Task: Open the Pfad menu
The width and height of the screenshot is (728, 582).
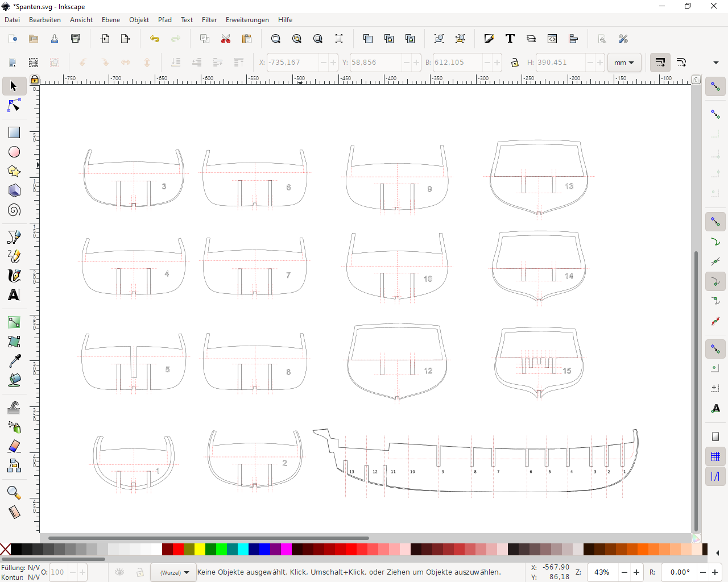Action: click(x=165, y=20)
